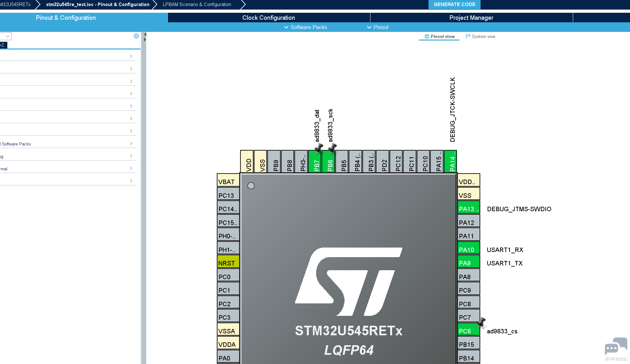Click the ad9833_dat signal label

coord(317,126)
